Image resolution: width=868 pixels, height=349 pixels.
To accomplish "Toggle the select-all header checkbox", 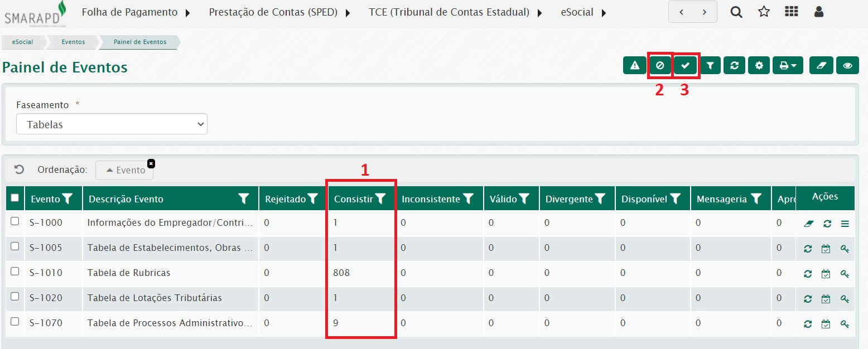I will point(15,197).
